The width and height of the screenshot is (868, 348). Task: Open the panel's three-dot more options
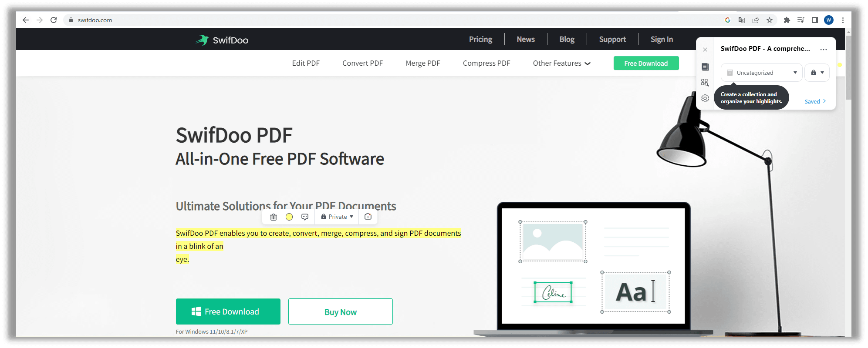823,49
